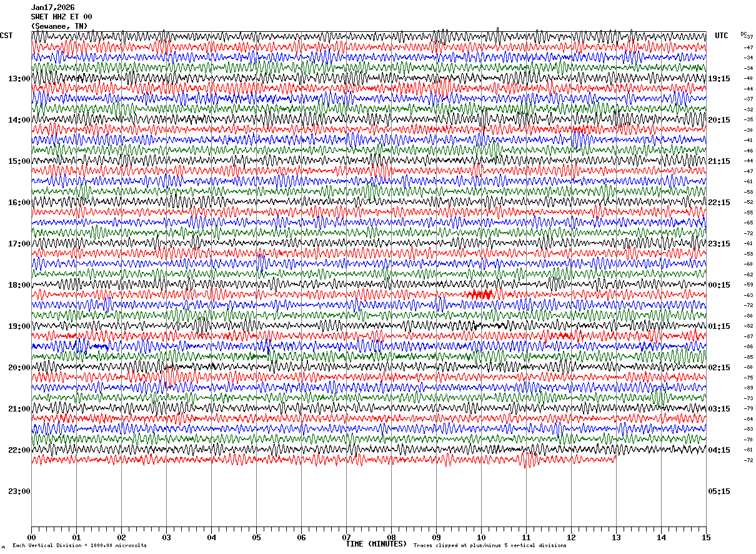
Task: Select the station code text SWET HHZ ET 00
Action: coord(62,17)
